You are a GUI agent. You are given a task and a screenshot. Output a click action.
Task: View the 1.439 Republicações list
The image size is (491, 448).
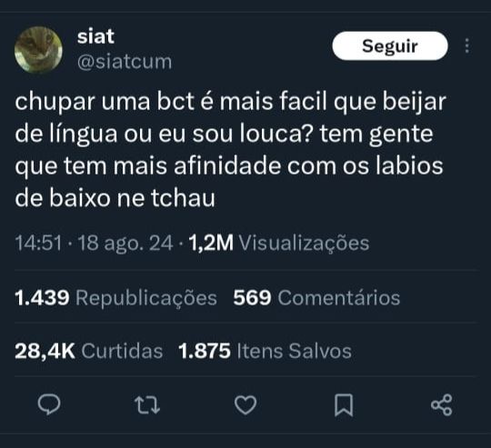(x=115, y=297)
